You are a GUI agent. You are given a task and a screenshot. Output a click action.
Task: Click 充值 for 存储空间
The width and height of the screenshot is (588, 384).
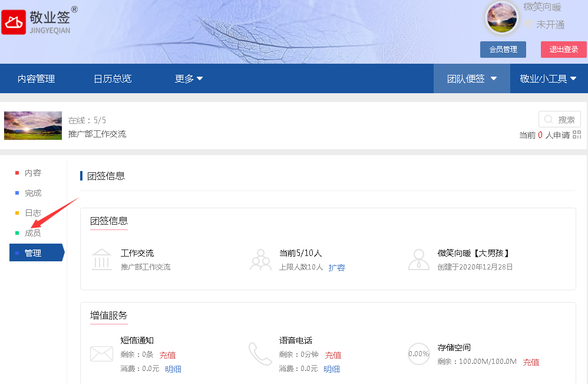[x=531, y=362]
